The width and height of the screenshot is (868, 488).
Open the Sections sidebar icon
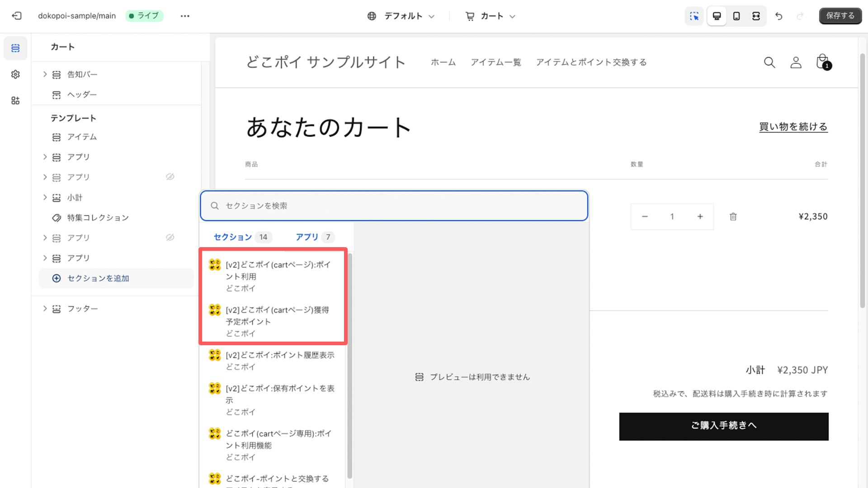pos(15,48)
